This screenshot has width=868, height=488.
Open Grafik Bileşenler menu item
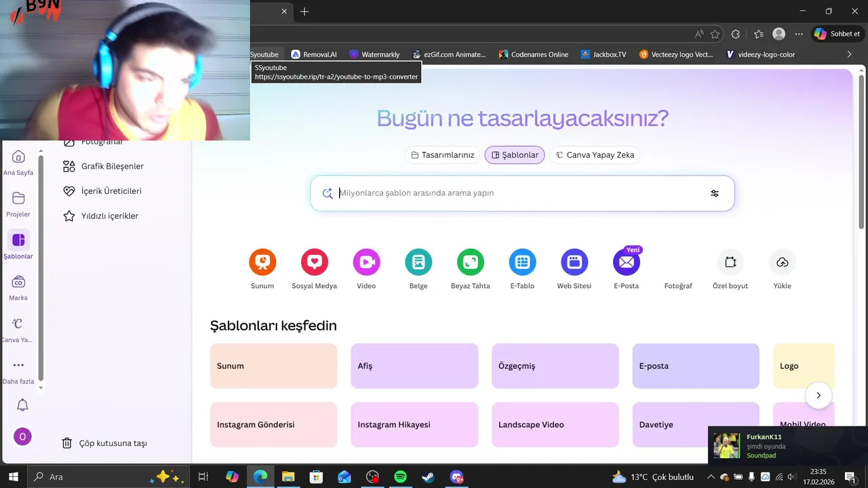point(103,166)
